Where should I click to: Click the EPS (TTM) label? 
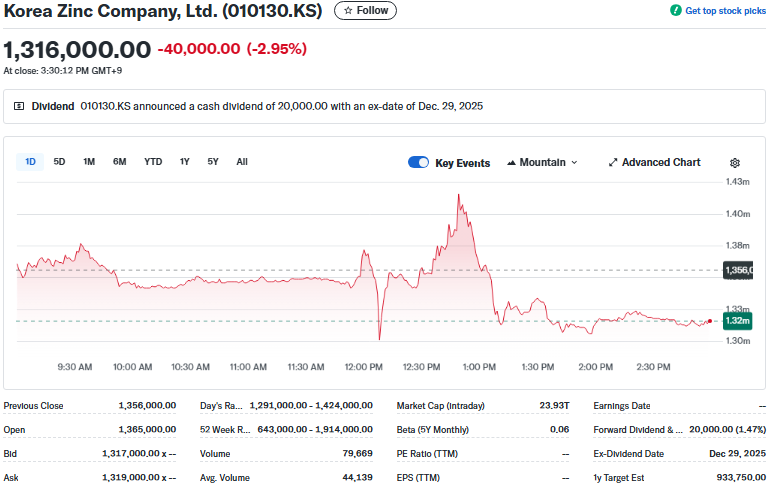tap(418, 478)
